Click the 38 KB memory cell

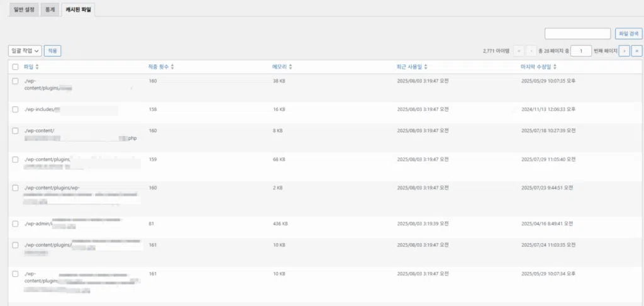[x=279, y=81]
